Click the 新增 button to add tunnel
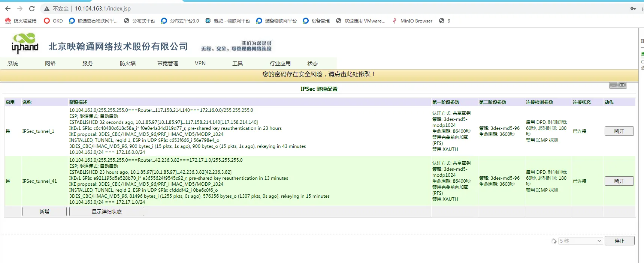 [x=45, y=212]
